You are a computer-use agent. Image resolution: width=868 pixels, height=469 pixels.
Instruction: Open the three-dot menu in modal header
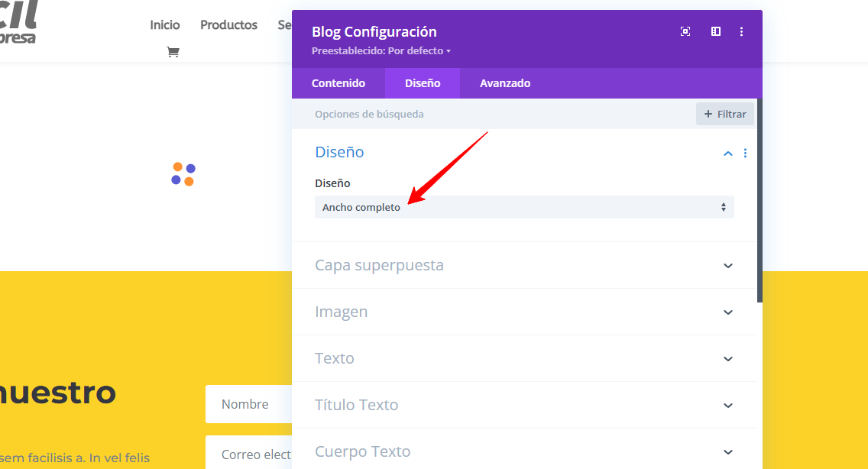pyautogui.click(x=741, y=31)
